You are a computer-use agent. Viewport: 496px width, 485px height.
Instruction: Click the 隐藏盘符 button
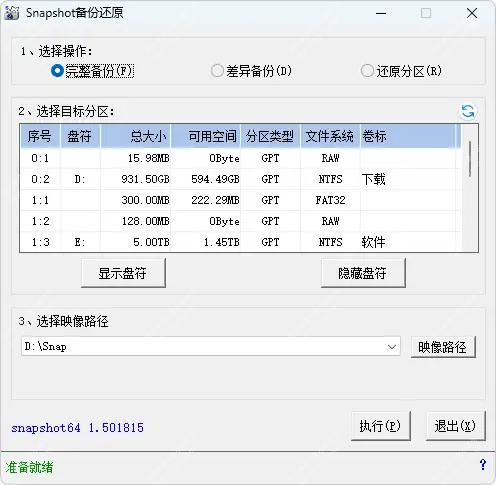point(363,273)
